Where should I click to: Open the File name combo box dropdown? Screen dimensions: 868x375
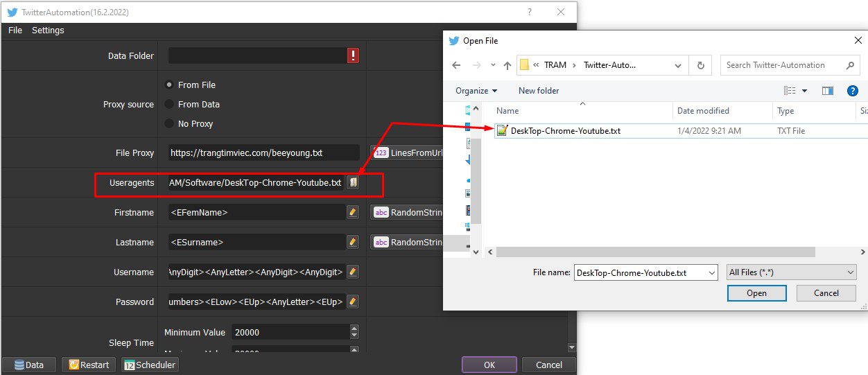(x=712, y=272)
